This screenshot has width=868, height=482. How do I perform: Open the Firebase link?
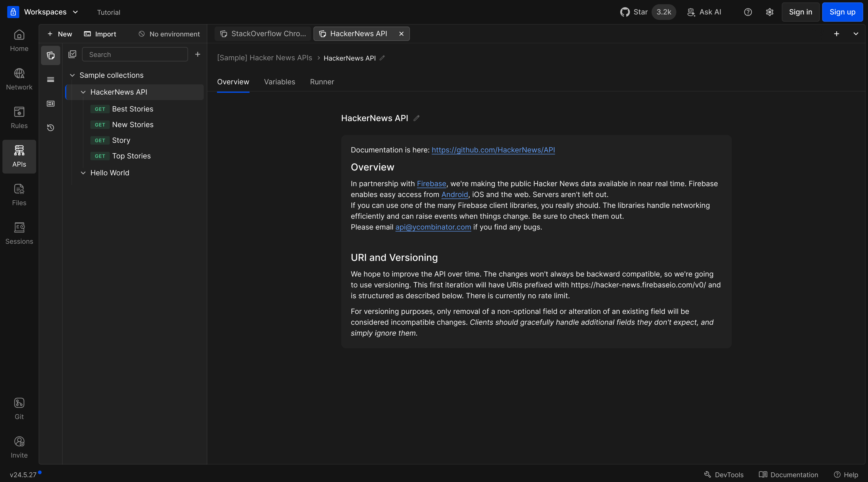431,183
